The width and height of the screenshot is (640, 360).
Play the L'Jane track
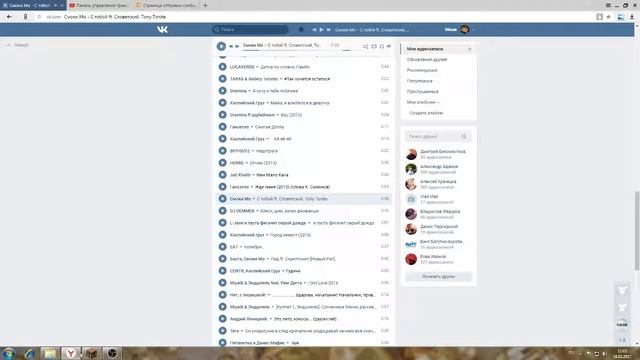coord(222,223)
